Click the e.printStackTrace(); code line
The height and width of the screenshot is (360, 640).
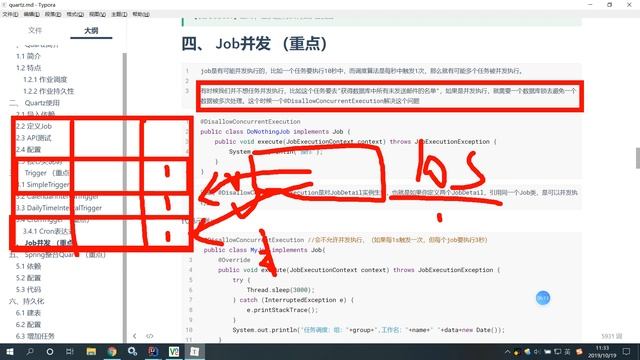(282, 310)
